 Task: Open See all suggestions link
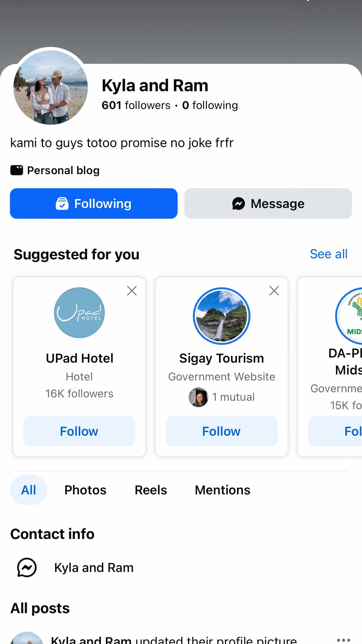(x=329, y=254)
